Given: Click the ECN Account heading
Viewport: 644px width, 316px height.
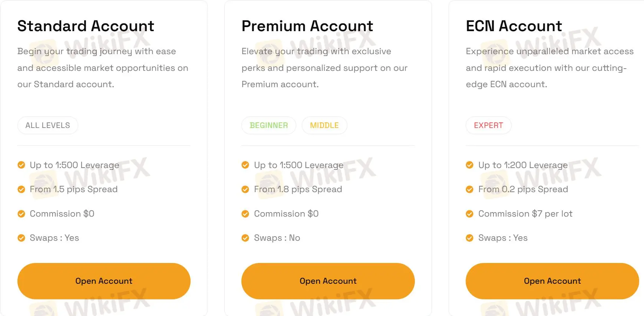Looking at the screenshot, I should (x=514, y=26).
